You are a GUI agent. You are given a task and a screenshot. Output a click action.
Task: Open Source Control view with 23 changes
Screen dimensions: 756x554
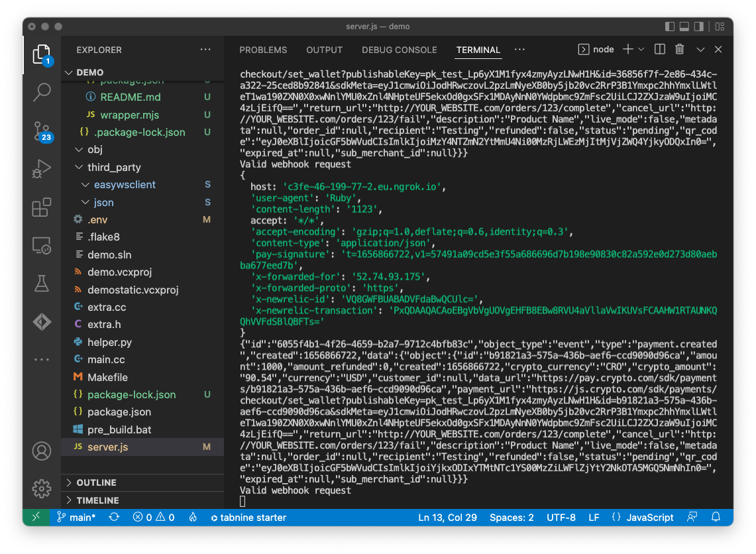coord(42,130)
